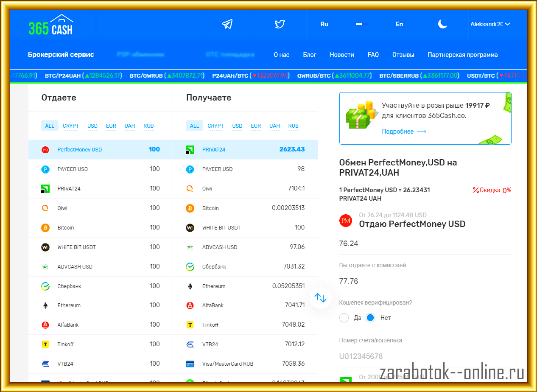
Task: Click the Tinkoff icon in Получаете list
Action: 190,325
